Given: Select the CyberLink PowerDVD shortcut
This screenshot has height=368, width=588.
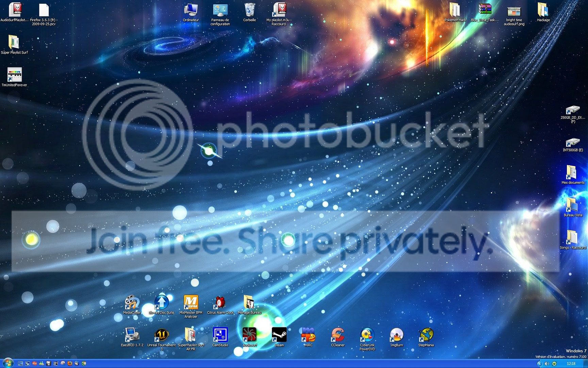Looking at the screenshot, I should click(x=367, y=339).
